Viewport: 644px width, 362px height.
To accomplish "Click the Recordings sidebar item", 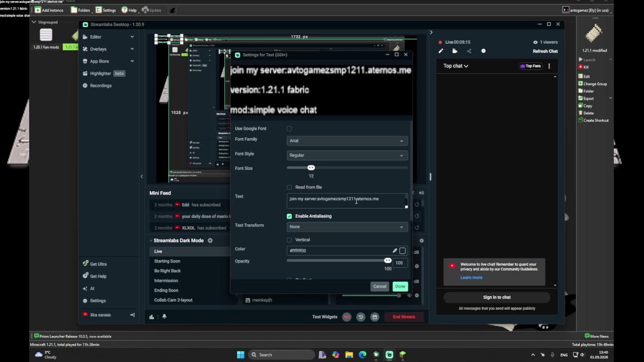I will click(97, 85).
